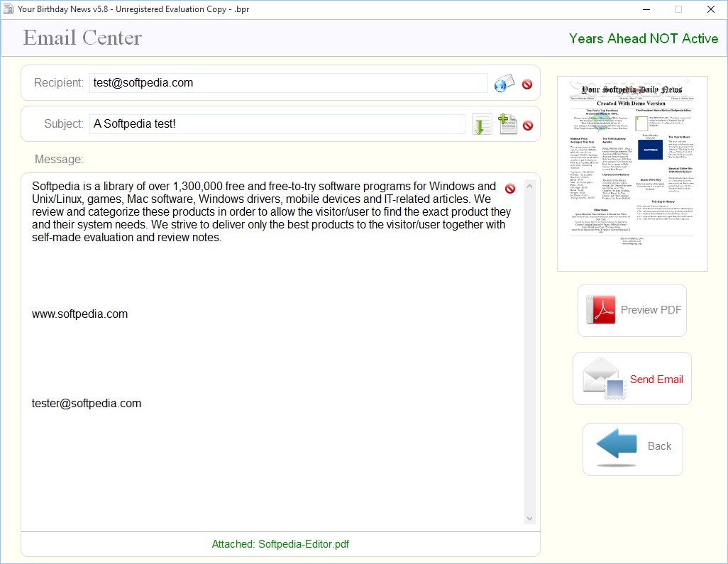Screen dimensions: 728x564
Task: Click the 'self-made evaluation and review notes' line
Action: point(127,237)
